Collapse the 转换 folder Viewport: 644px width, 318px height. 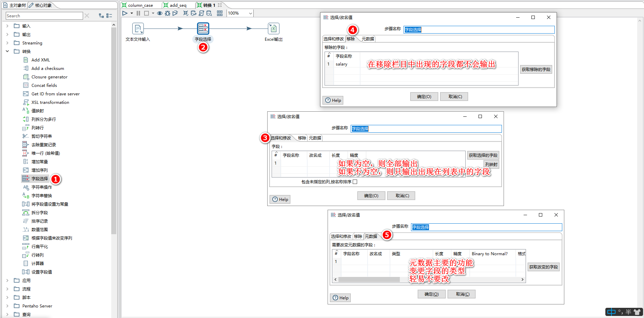click(x=7, y=51)
